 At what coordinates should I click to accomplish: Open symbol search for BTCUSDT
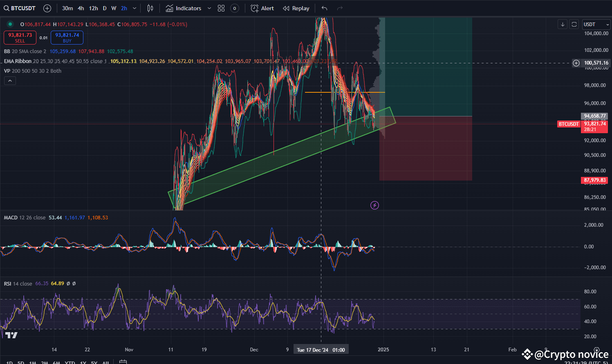point(20,8)
